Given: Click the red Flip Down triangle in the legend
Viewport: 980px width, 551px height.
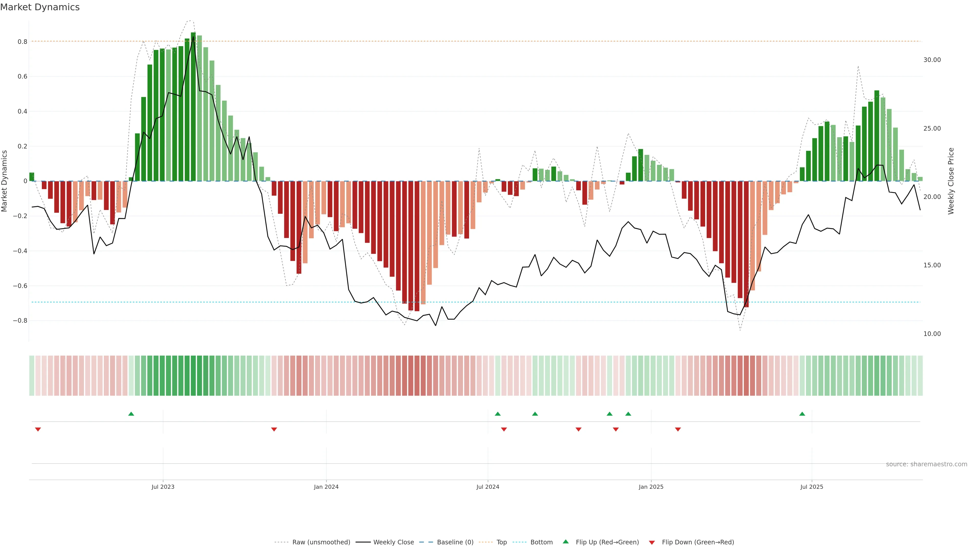Looking at the screenshot, I should coord(652,542).
